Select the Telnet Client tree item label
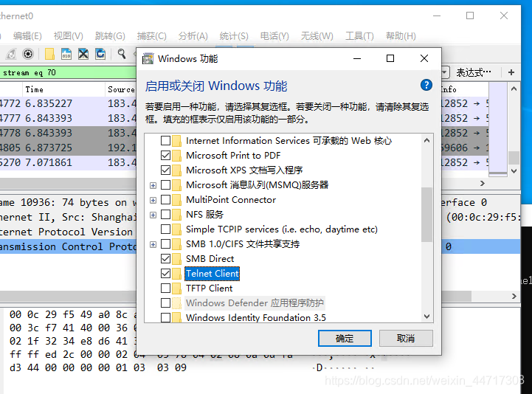Image resolution: width=532 pixels, height=394 pixels. (213, 274)
